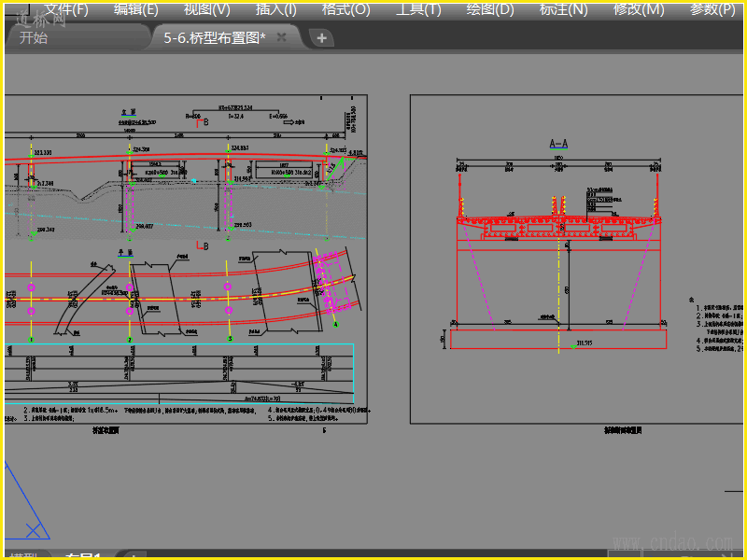Open the 修改(M) menu
Screen dimensions: 747x560
[x=639, y=9]
